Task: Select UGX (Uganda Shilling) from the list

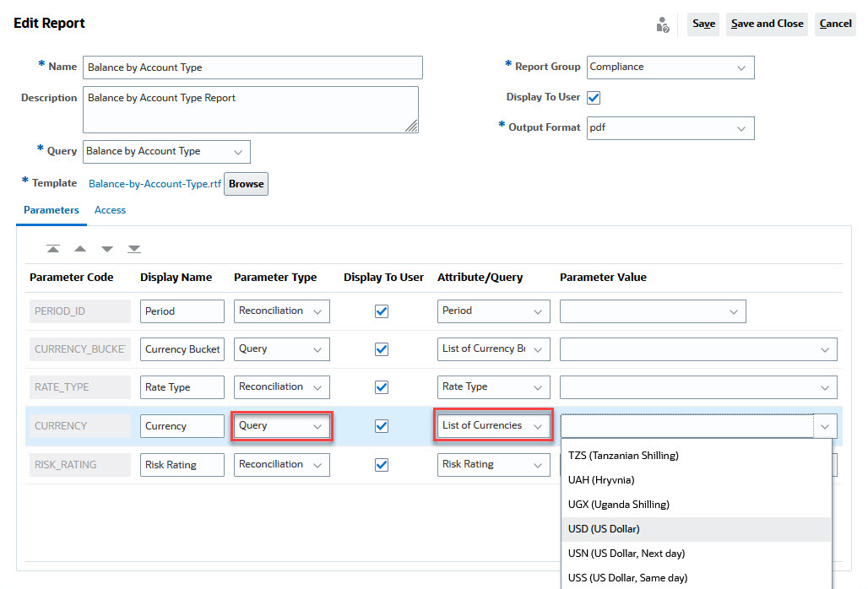Action: [697, 504]
